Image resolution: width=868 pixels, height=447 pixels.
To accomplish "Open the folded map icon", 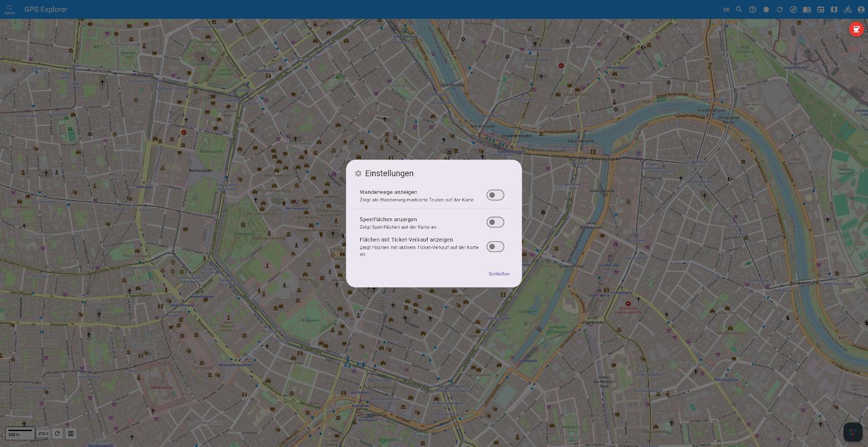I will (834, 10).
